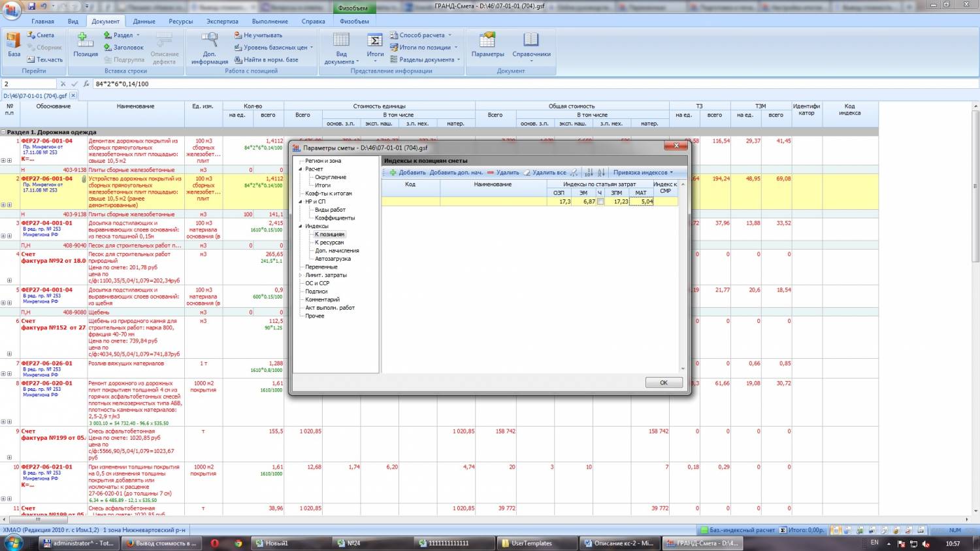Select К ресурсам in the parameters tree
The height and width of the screenshot is (551, 980).
[329, 242]
